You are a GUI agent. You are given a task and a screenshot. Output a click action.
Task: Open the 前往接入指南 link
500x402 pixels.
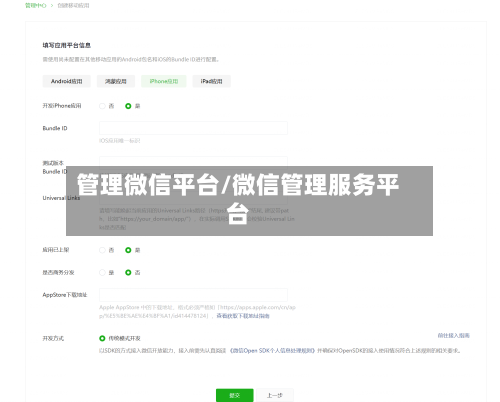pos(454,335)
